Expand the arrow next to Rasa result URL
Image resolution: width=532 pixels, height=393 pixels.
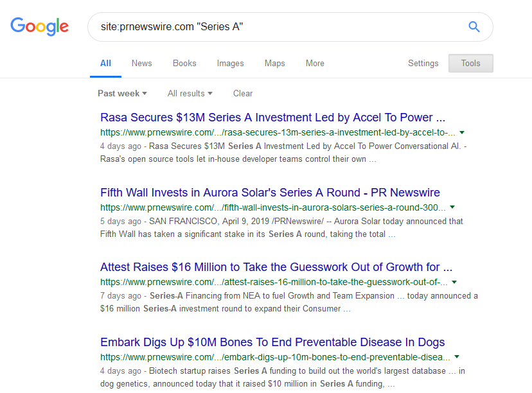[x=462, y=132]
